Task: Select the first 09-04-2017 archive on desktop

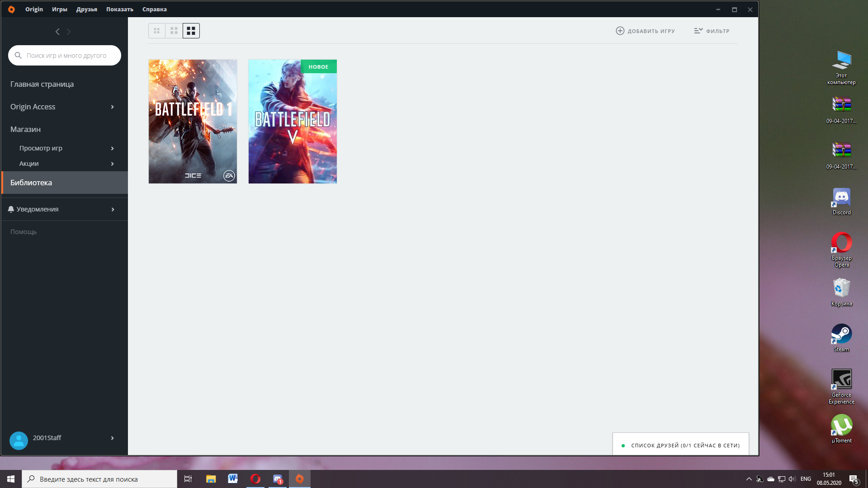Action: 841,110
